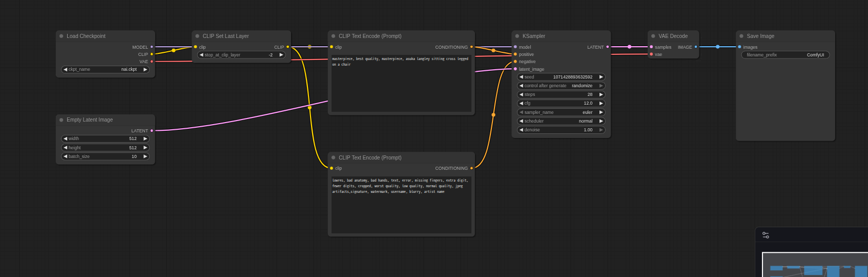Increase batch_size with its right arrow
Viewport: 868px width, 277px height.
tap(146, 156)
